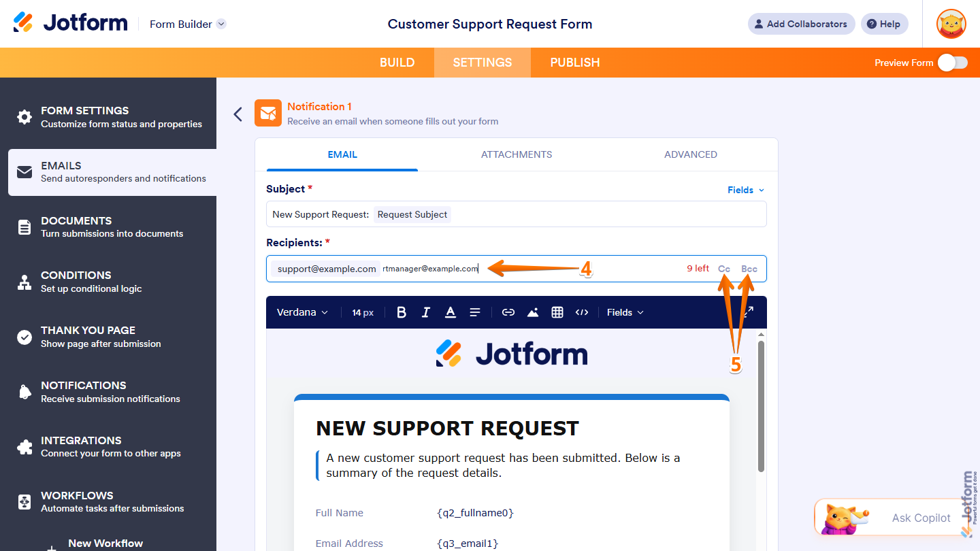This screenshot has width=980, height=551.
Task: Toggle the Preview Form switch
Action: click(952, 63)
